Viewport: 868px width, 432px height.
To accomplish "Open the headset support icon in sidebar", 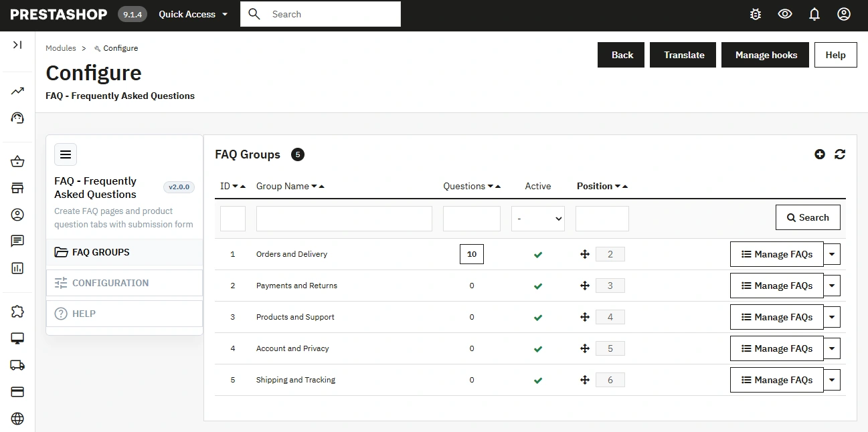I will tap(17, 118).
